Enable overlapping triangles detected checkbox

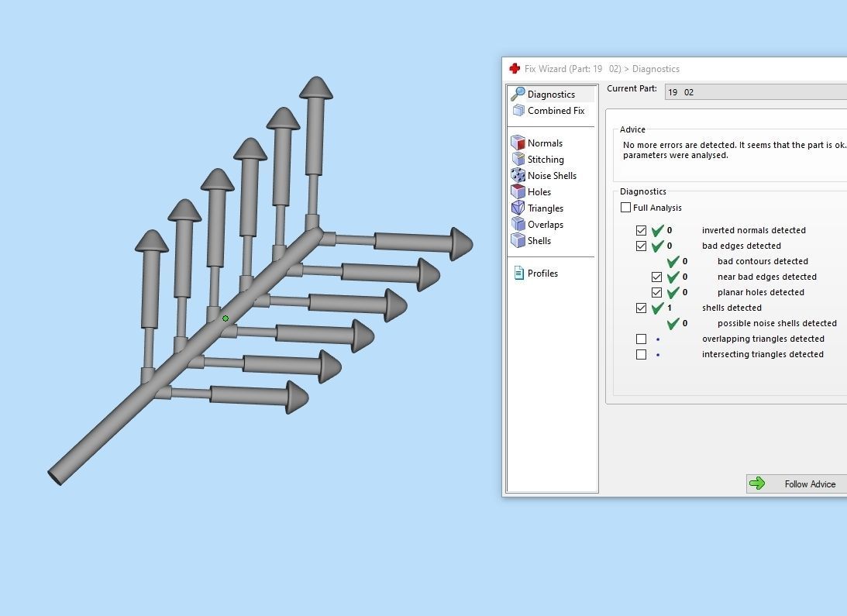(x=641, y=339)
